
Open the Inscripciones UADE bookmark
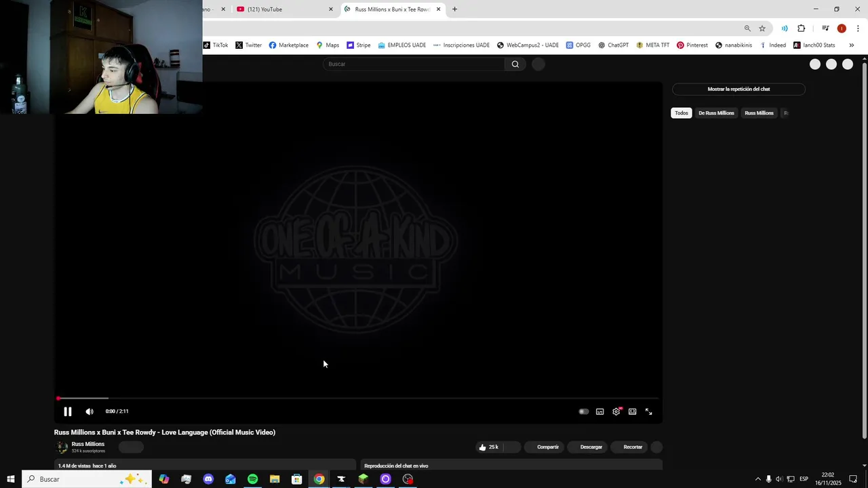(462, 45)
